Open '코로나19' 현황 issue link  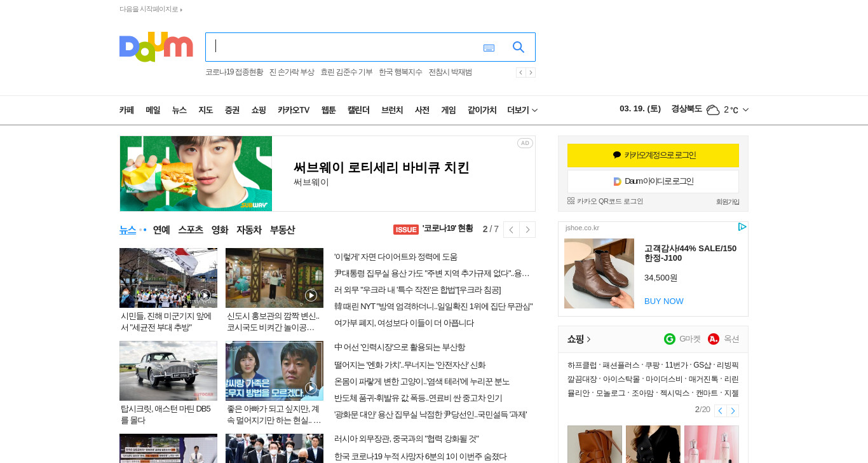tap(448, 229)
